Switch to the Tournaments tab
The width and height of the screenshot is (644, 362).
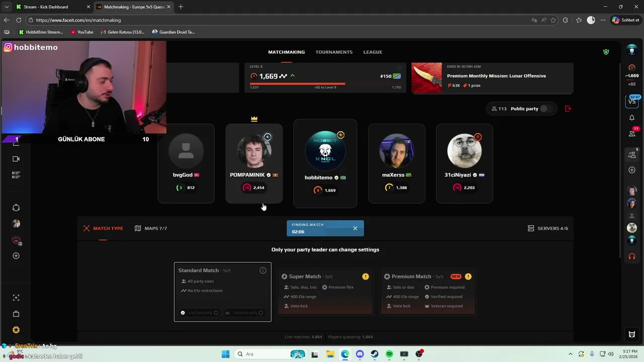coord(334,52)
